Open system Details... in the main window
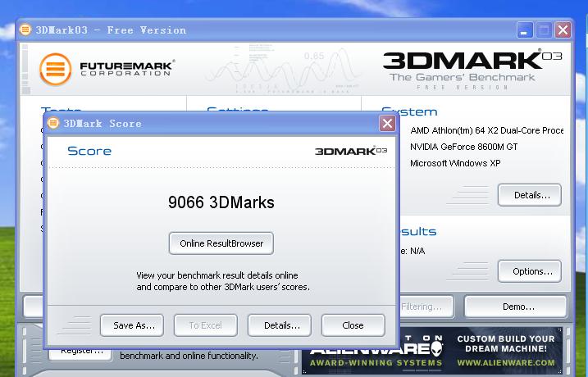Viewport: 588px width, 377px height. (530, 195)
